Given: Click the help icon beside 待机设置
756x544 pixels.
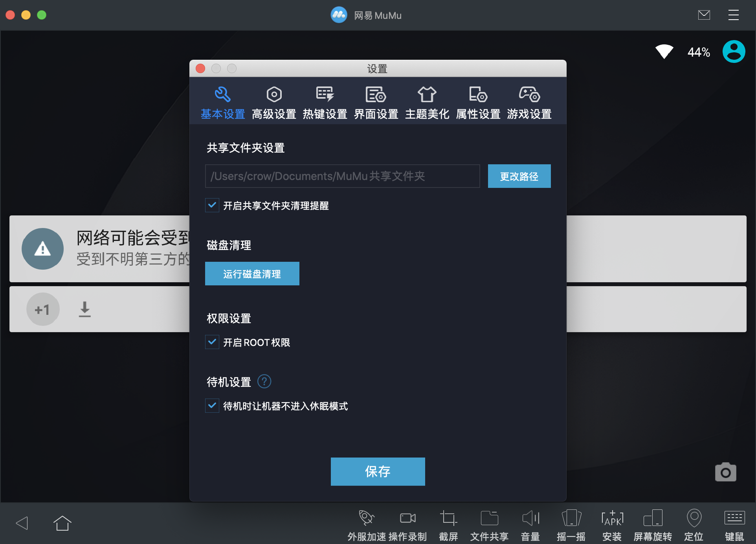Looking at the screenshot, I should pyautogui.click(x=264, y=381).
